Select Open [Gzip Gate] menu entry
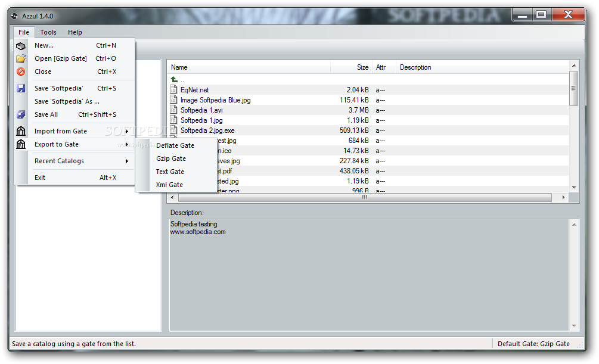Screen dimensions: 599x364 (75, 58)
